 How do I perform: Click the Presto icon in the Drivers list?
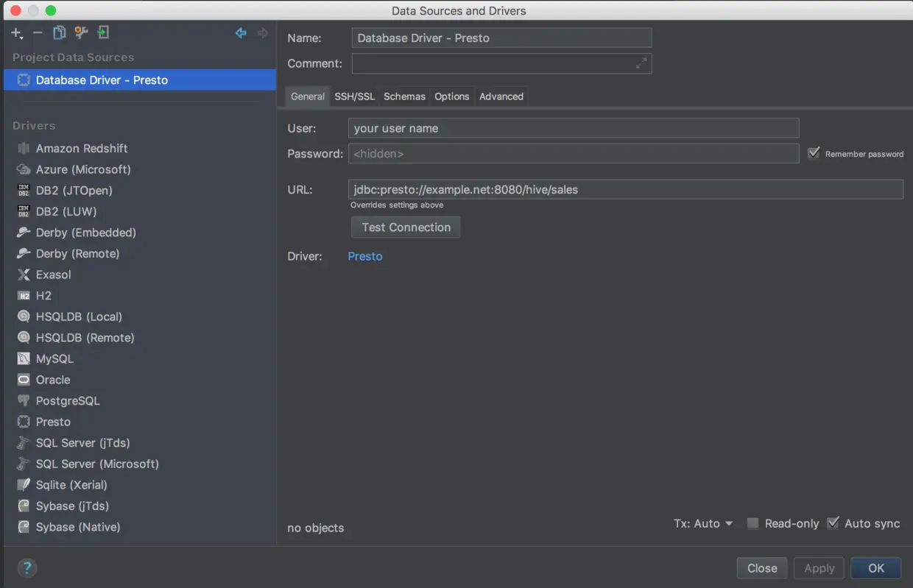[x=24, y=422]
